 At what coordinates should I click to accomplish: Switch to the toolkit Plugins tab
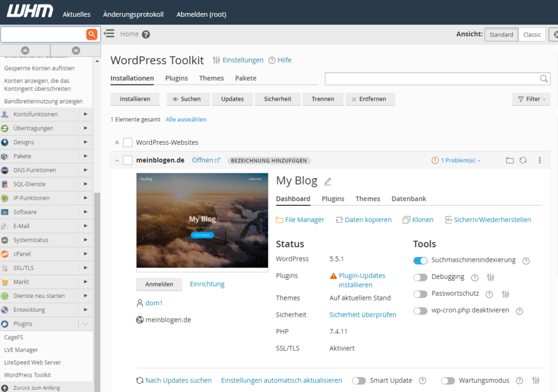coord(177,78)
